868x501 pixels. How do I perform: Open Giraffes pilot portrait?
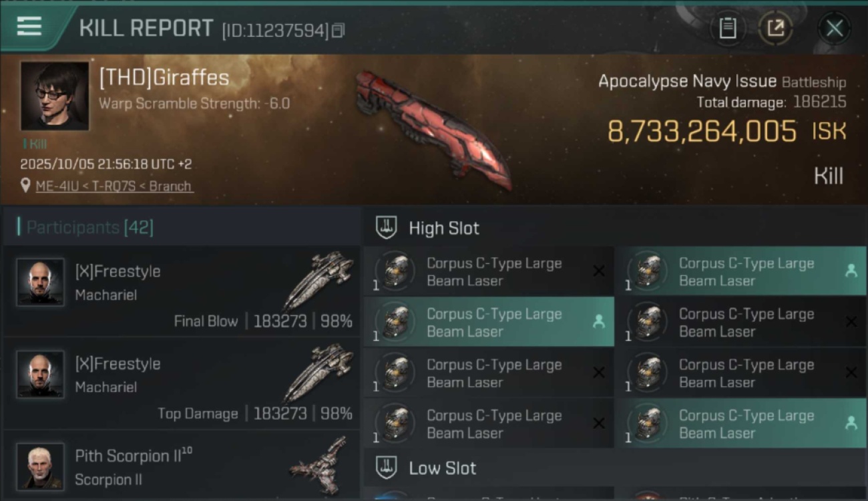tap(55, 96)
